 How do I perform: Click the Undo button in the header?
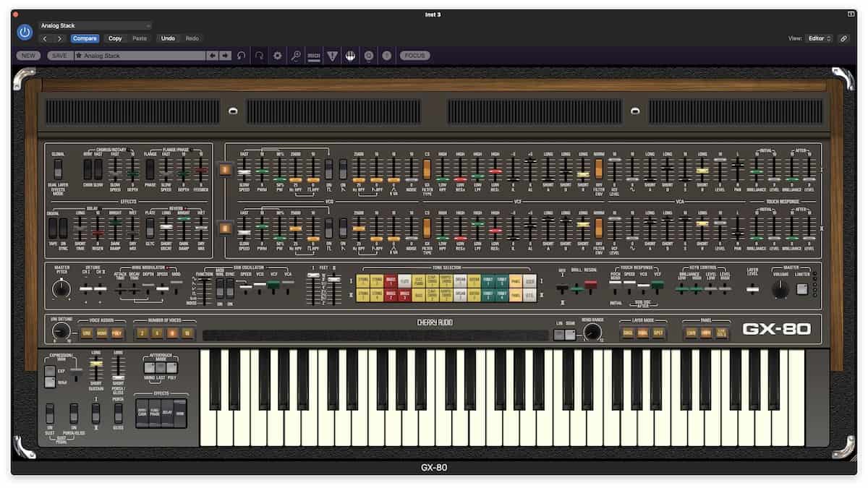click(x=168, y=38)
